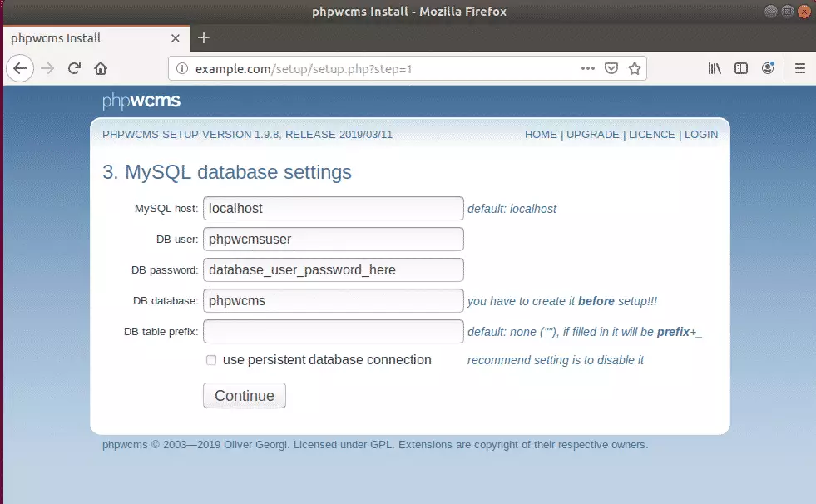Bookmark this page with the star icon
816x504 pixels.
point(635,68)
